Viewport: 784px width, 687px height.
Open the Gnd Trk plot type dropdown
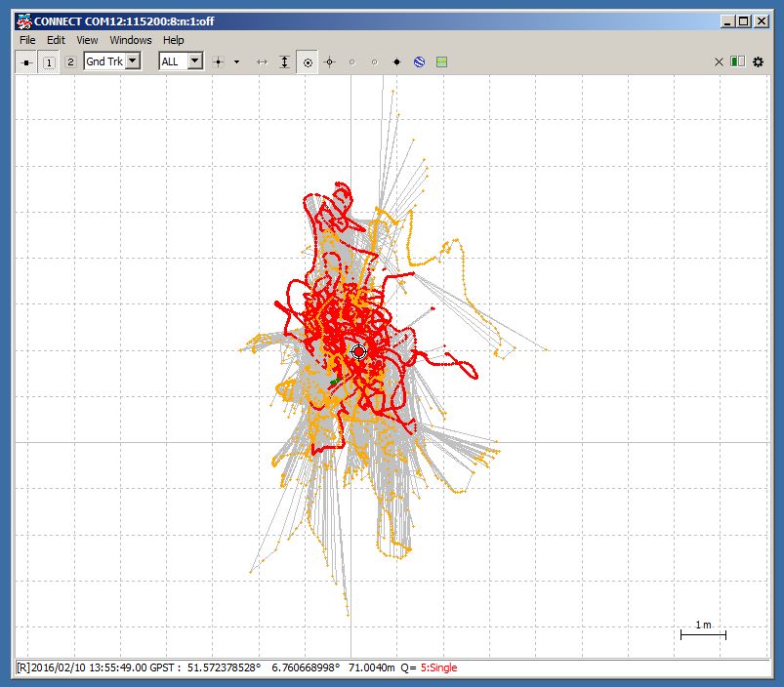(x=134, y=61)
